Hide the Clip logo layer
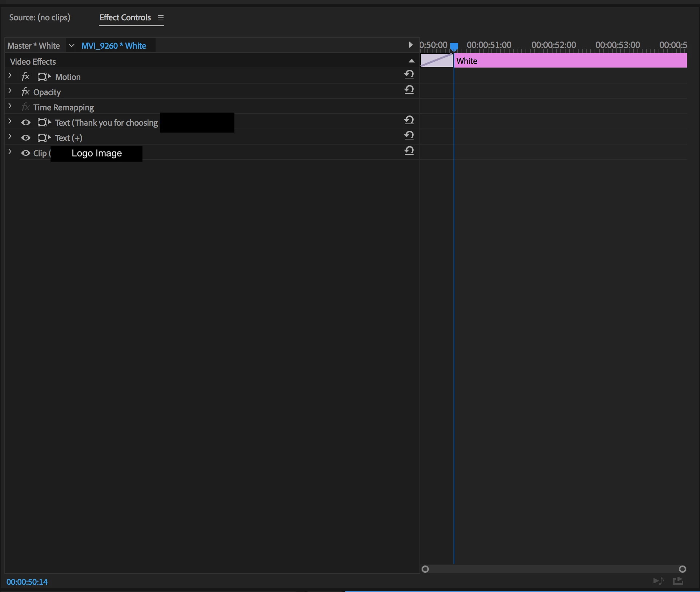 [x=25, y=153]
